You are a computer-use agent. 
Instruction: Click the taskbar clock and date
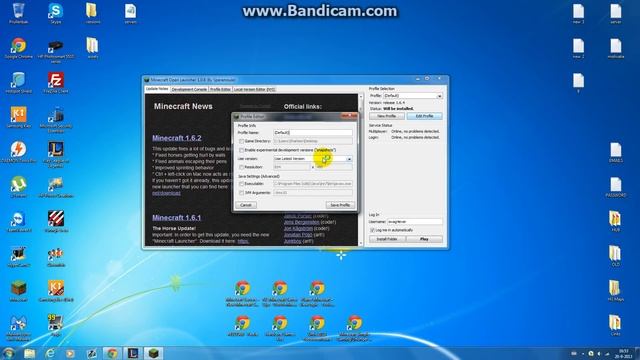tap(623, 353)
